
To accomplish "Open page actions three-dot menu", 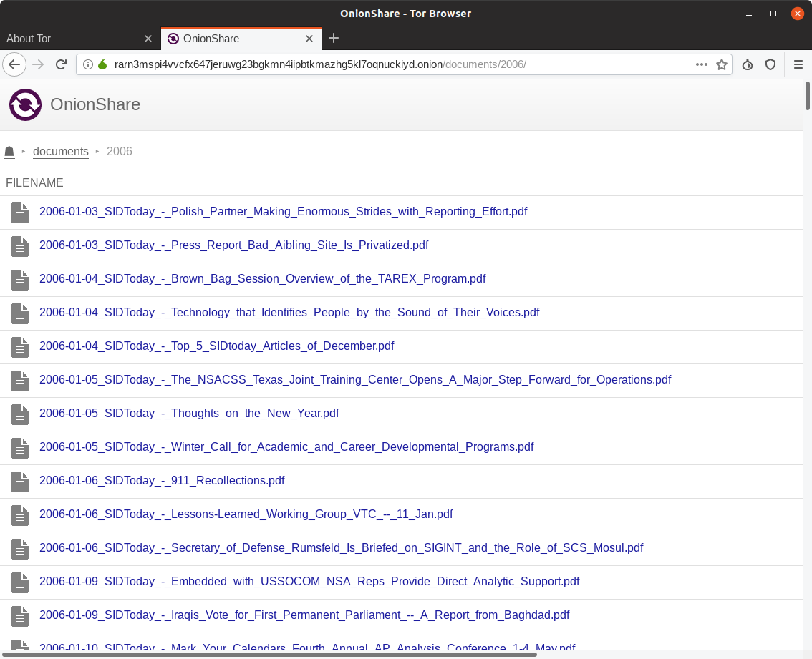I will click(x=702, y=64).
